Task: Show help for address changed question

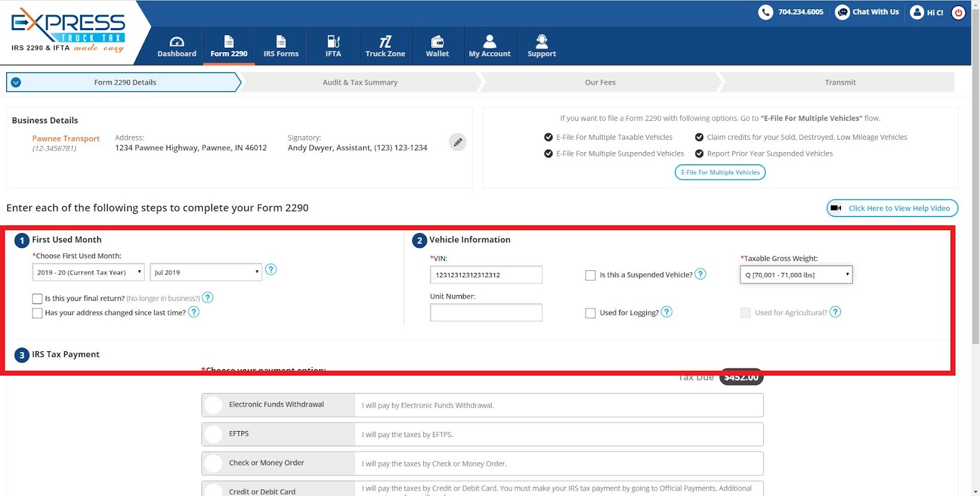Action: point(194,311)
